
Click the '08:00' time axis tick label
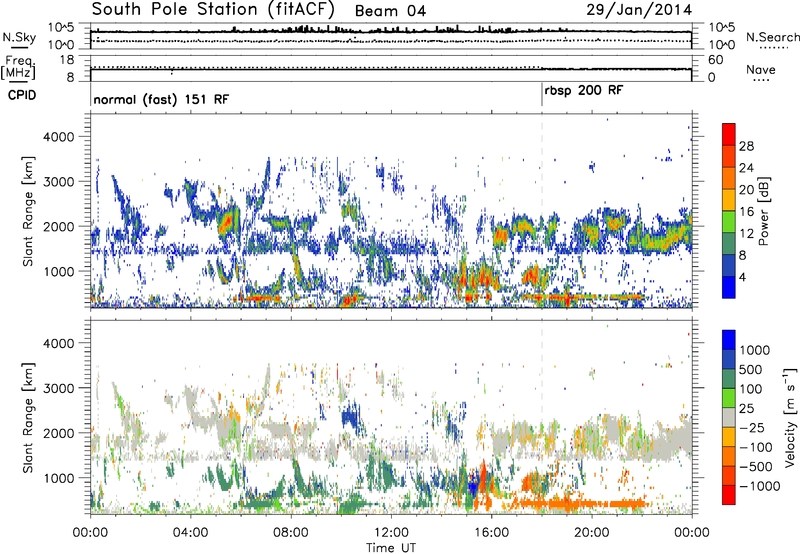click(x=291, y=533)
